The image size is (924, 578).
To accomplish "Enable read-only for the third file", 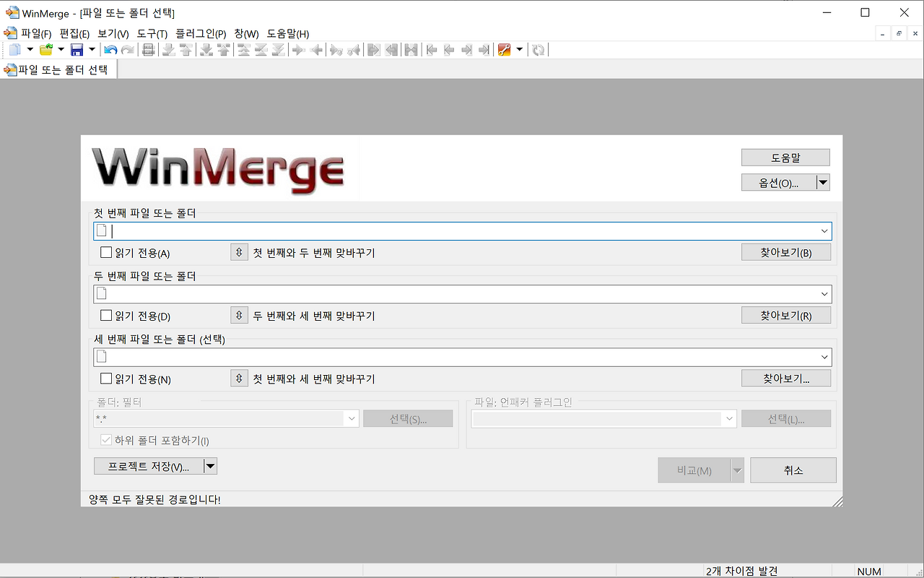I will click(105, 378).
